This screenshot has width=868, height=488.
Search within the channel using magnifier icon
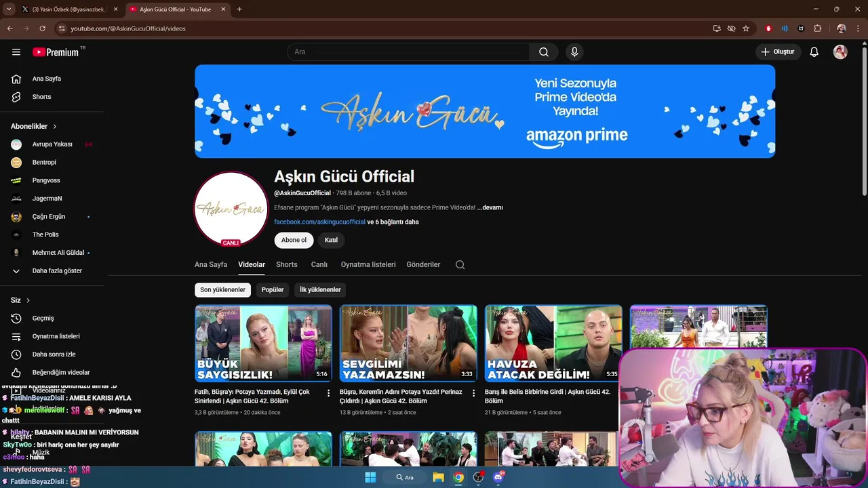click(x=460, y=265)
